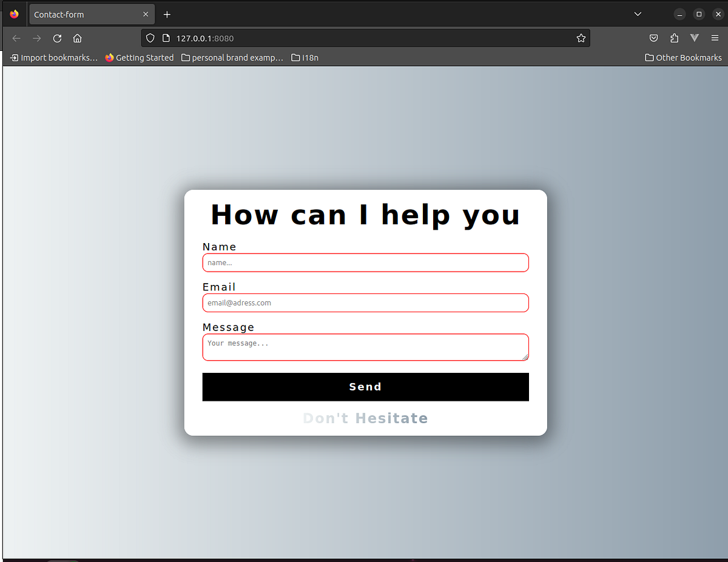Select the account profile icon
This screenshot has width=728, height=562.
click(694, 38)
